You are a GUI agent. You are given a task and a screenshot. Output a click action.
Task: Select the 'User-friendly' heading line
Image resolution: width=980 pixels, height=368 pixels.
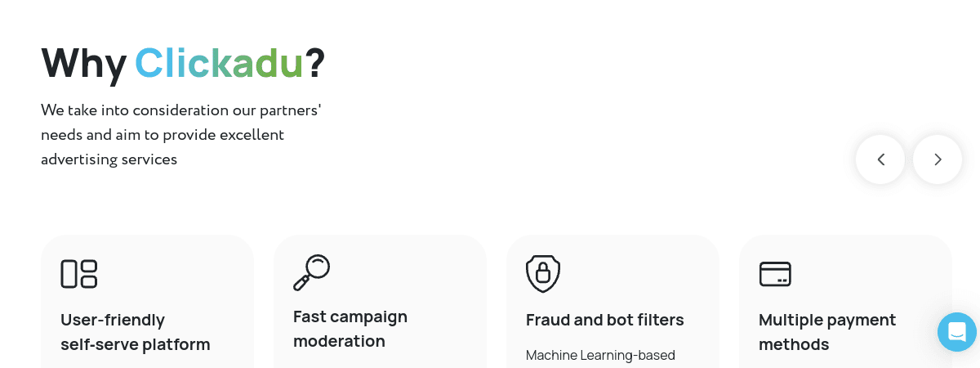click(x=113, y=320)
